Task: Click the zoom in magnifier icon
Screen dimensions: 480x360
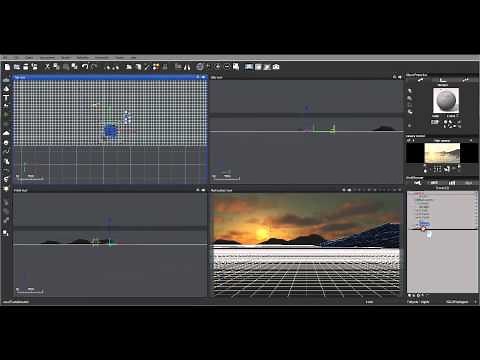Action: [218, 67]
